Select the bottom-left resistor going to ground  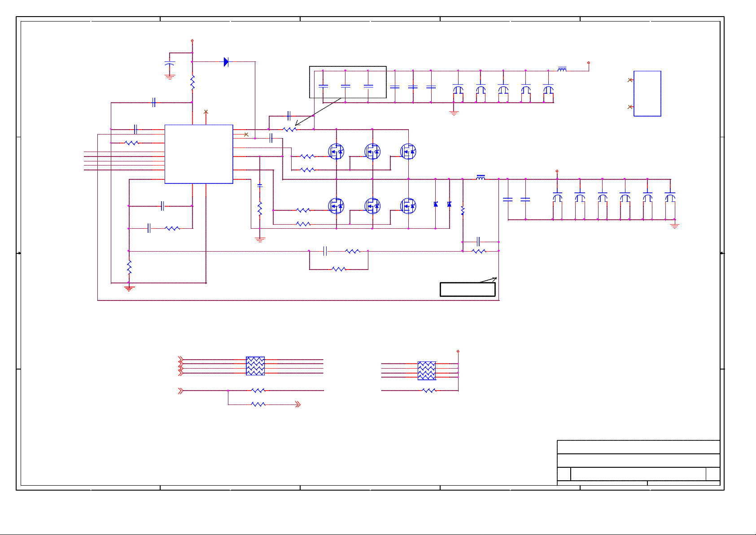129,267
